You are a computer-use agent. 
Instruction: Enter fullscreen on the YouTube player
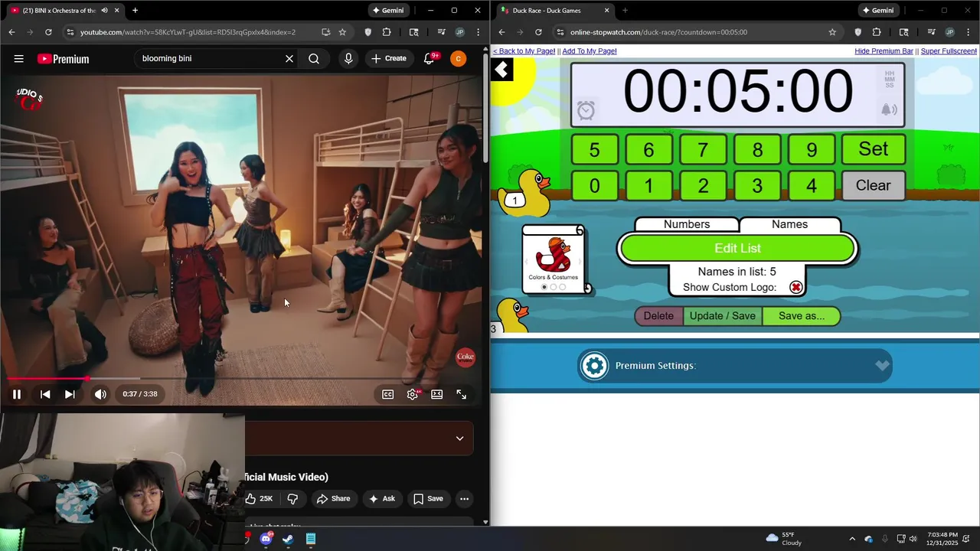pos(462,394)
